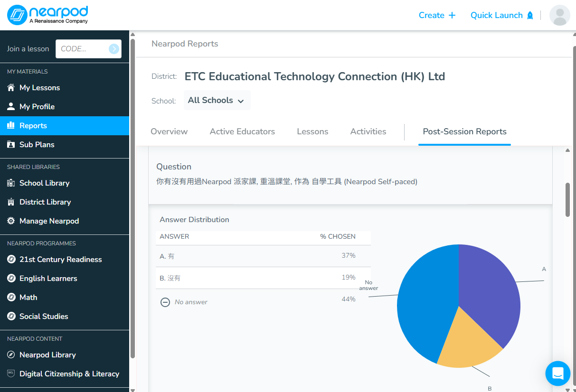Click the Sub Plans folder icon
Viewport: 576px width, 392px height.
tap(11, 145)
